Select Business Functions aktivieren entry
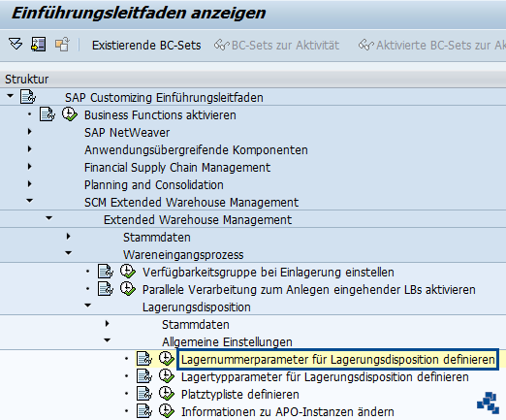The height and width of the screenshot is (420, 506). click(160, 115)
